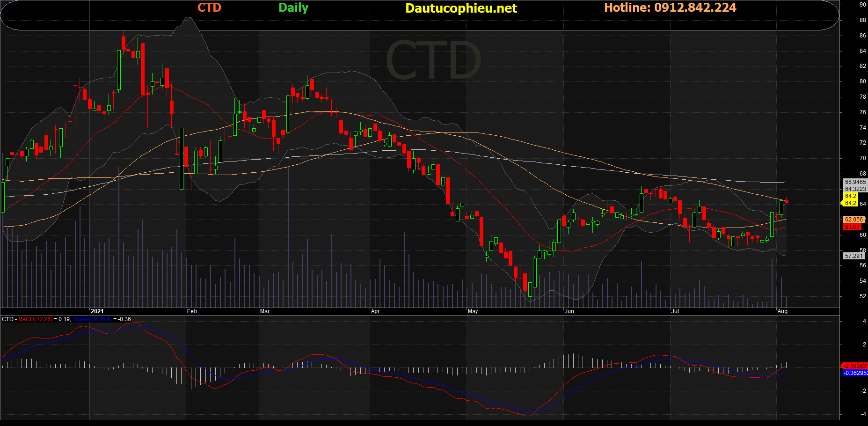Screen dimensions: 868x426
Task: Click the 66.9465 price axis label
Action: point(855,182)
